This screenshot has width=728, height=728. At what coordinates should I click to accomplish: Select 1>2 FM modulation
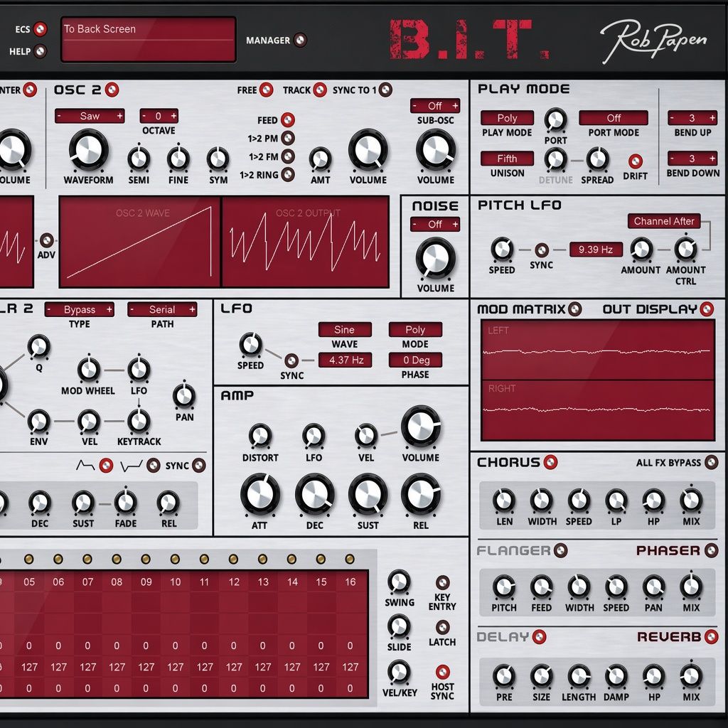coord(288,156)
